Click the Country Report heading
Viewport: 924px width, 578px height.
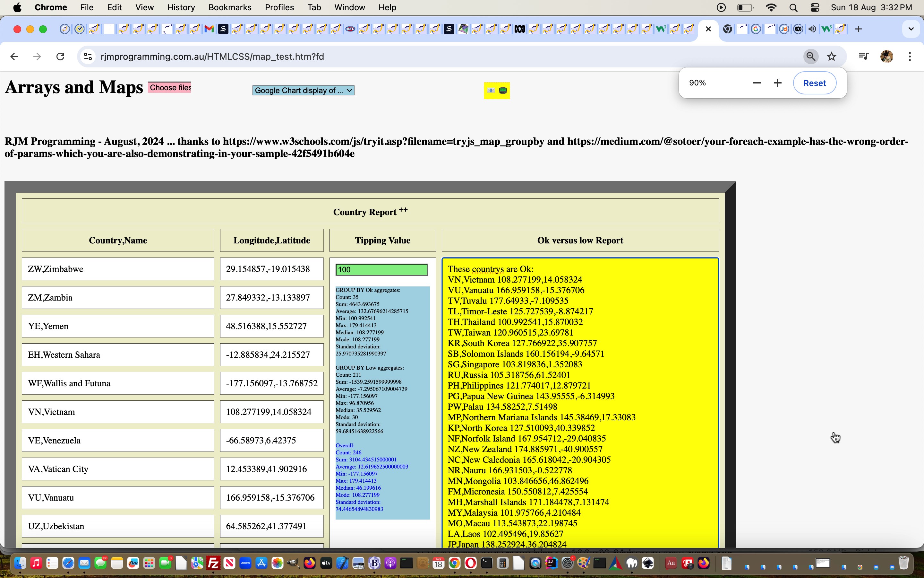coord(370,211)
